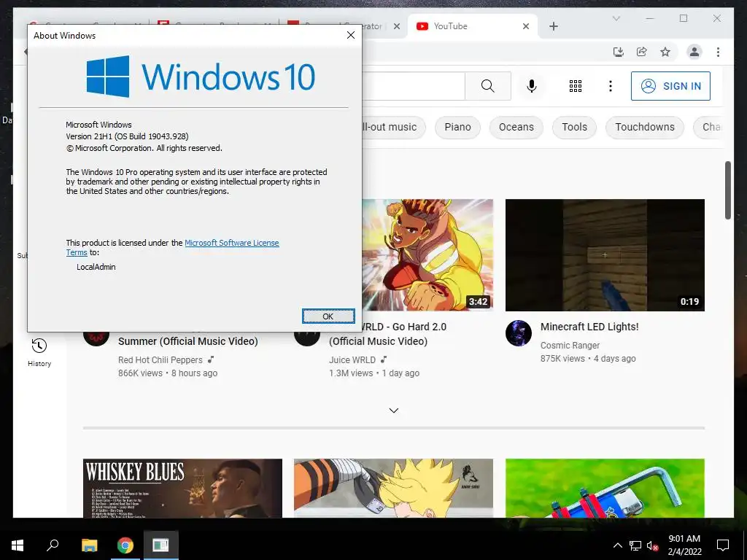Select the Touchdowns filter chip
This screenshot has height=560, width=747.
point(645,127)
